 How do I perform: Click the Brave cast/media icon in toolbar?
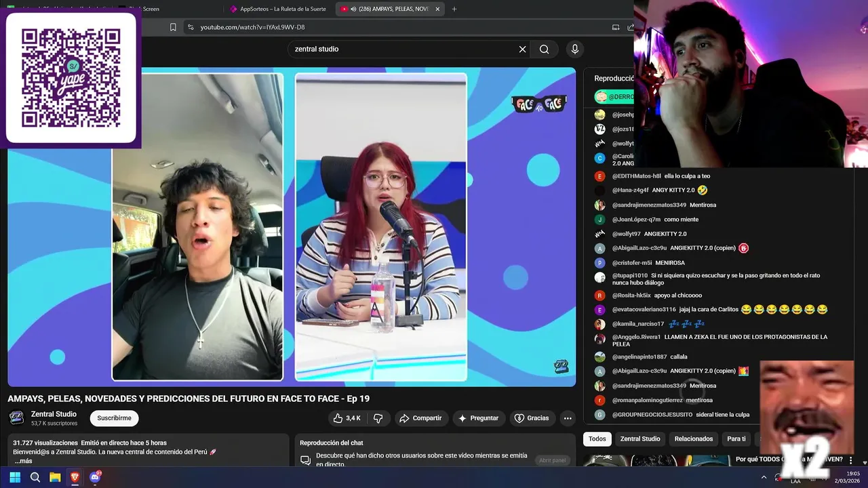[616, 27]
